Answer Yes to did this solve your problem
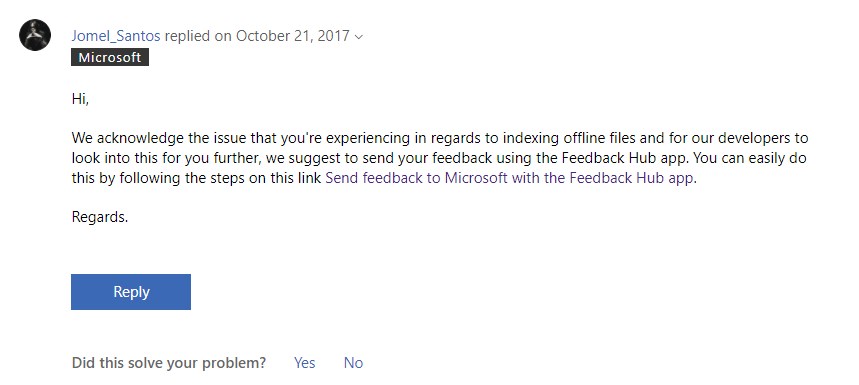The image size is (859, 385). pos(305,363)
